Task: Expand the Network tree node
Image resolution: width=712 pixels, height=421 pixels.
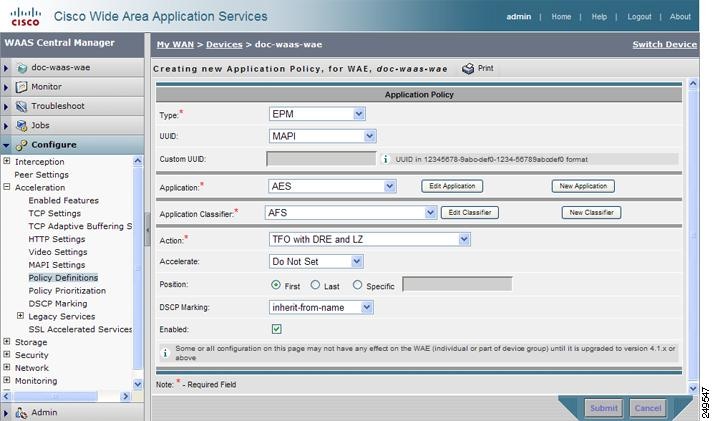Action: (7, 367)
